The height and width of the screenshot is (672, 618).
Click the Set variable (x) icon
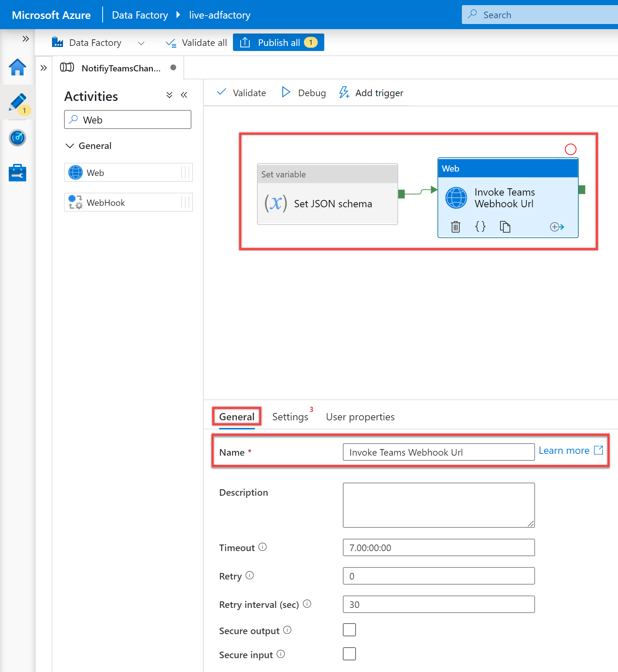pos(276,203)
